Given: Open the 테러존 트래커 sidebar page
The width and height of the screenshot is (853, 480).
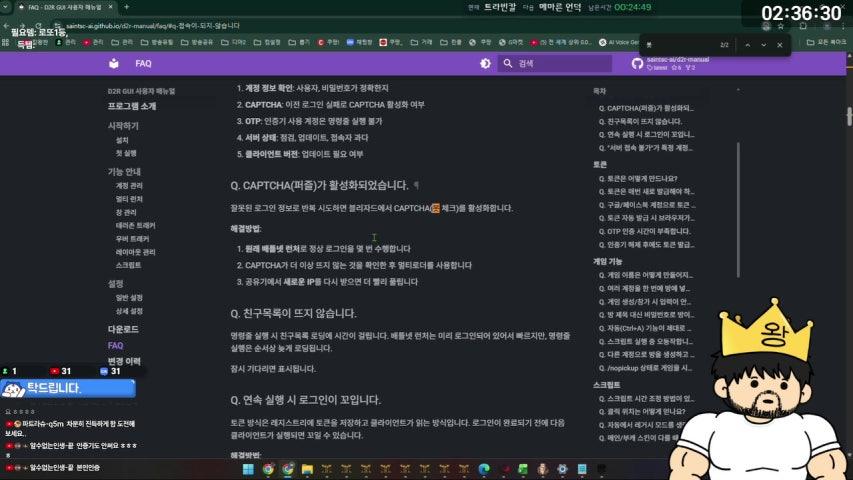Looking at the screenshot, I should coord(135,225).
